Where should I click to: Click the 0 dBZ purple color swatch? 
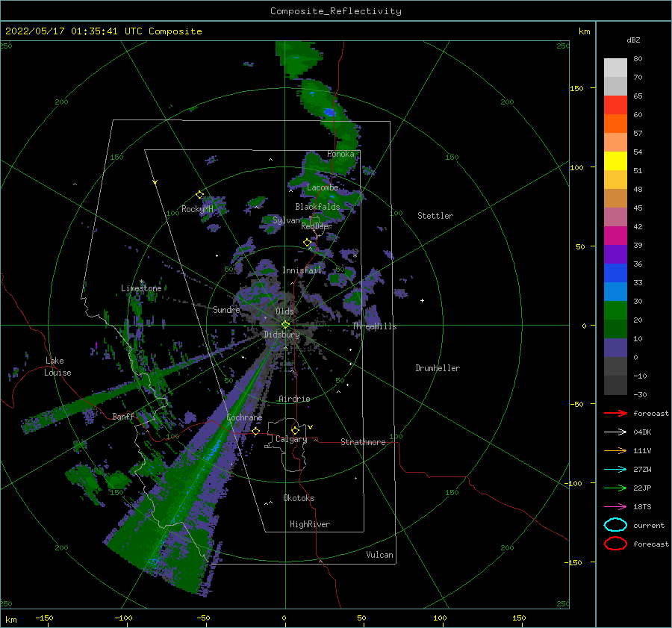[x=615, y=347]
